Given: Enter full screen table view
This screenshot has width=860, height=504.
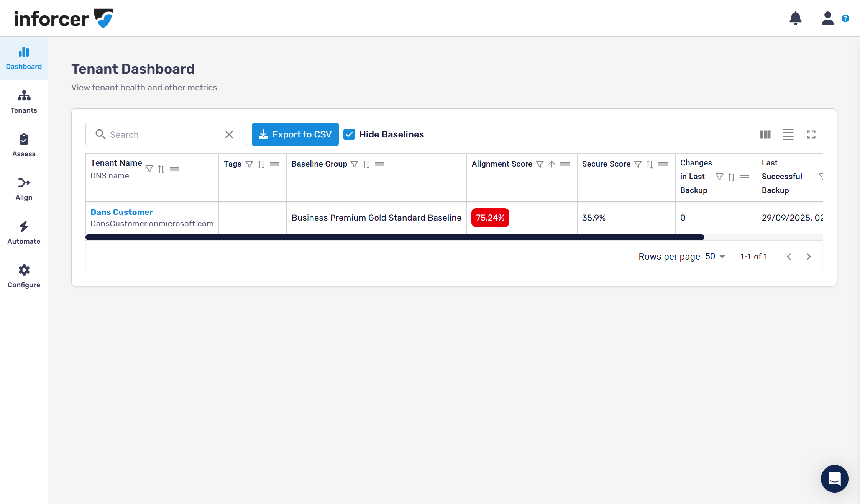Looking at the screenshot, I should [811, 134].
